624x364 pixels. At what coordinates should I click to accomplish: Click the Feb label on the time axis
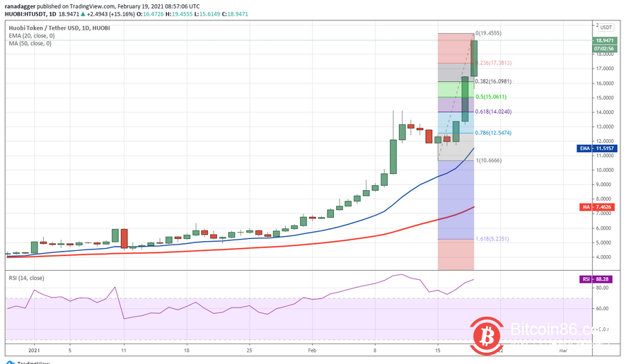coord(312,351)
